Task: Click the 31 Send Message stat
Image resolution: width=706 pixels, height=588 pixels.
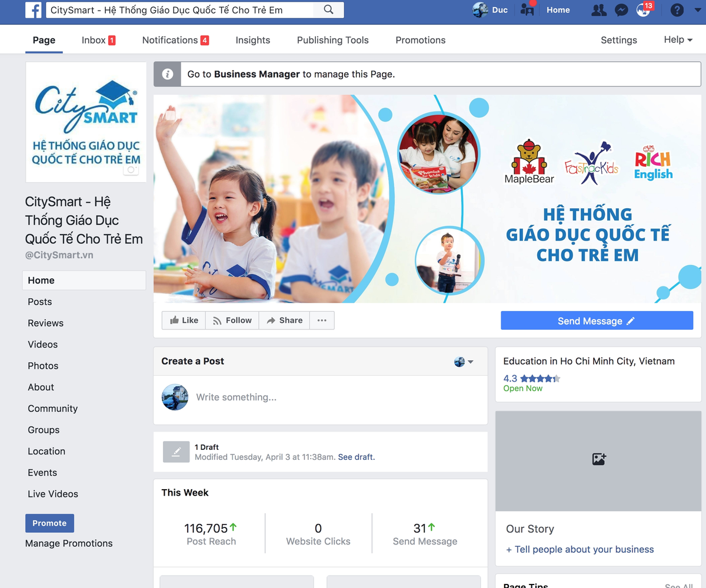Action: click(425, 534)
